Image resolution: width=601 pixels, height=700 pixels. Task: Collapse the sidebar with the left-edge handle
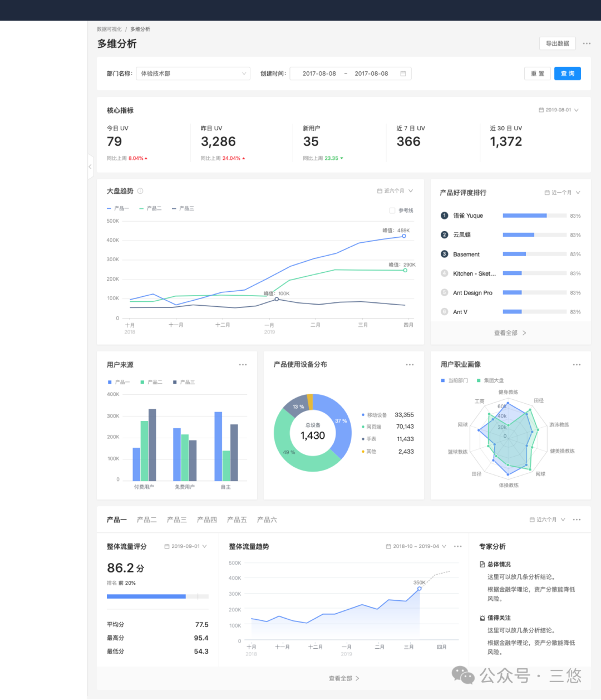(90, 167)
